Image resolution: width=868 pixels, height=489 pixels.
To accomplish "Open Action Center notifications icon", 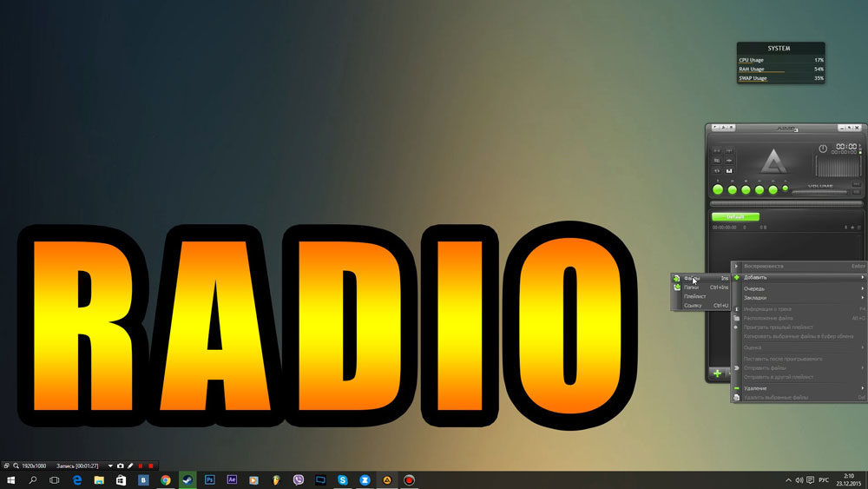I will [811, 480].
